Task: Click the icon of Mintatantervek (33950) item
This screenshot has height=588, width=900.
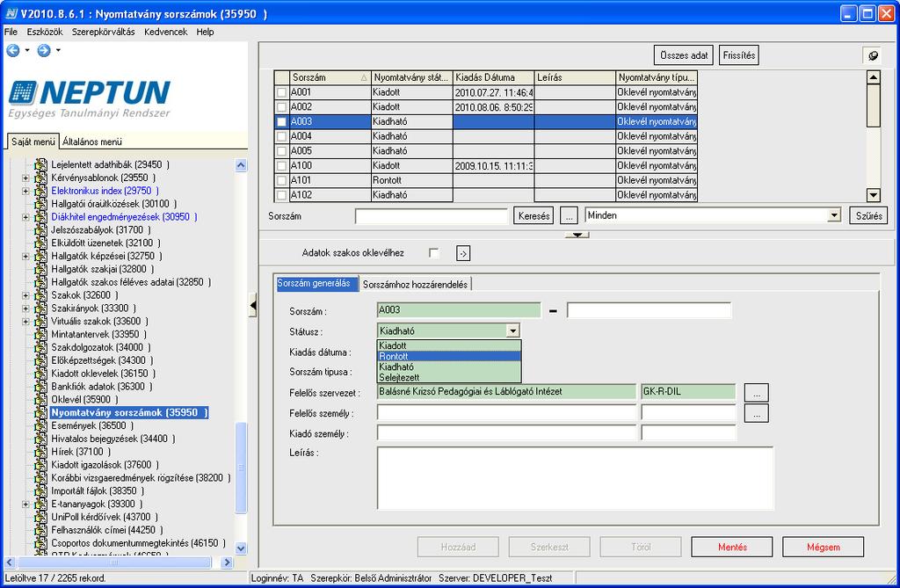Action: pyautogui.click(x=40, y=334)
